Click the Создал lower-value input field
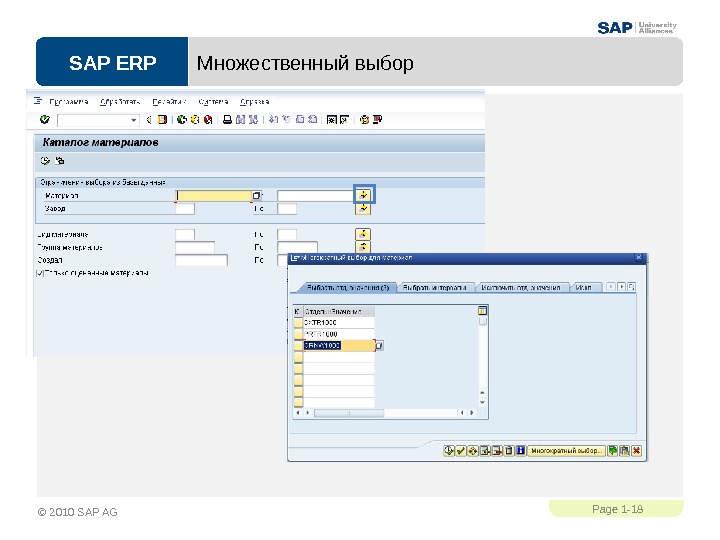 (202, 260)
